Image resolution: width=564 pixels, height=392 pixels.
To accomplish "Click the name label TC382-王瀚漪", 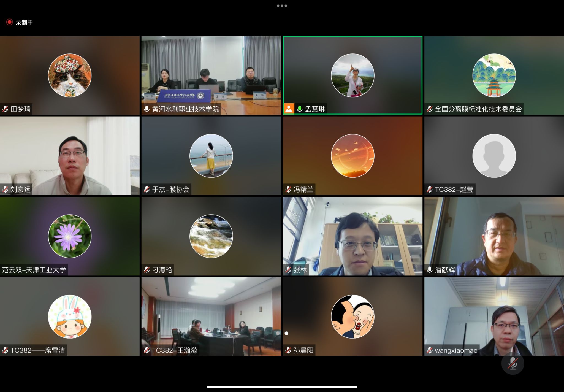I will pyautogui.click(x=174, y=350).
